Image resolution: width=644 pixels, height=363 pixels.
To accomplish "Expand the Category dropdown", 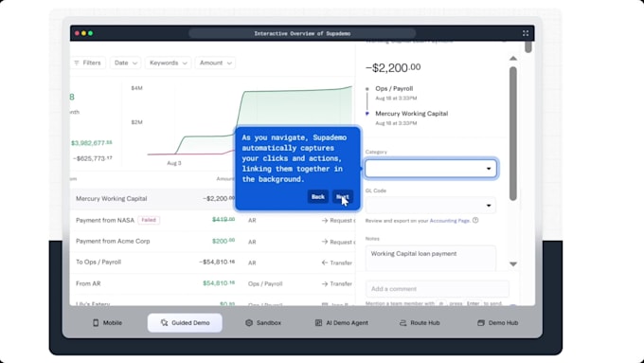I will point(430,169).
